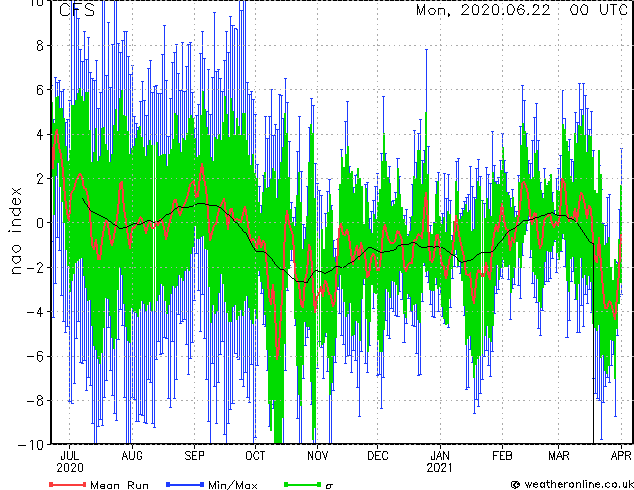Click the y-axis value 4
The image size is (634, 490).
tap(40, 134)
